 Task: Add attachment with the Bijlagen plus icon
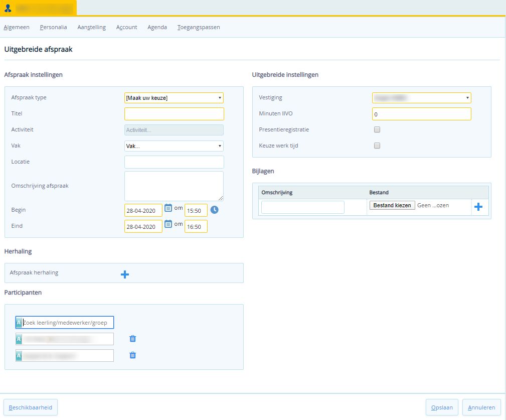478,207
